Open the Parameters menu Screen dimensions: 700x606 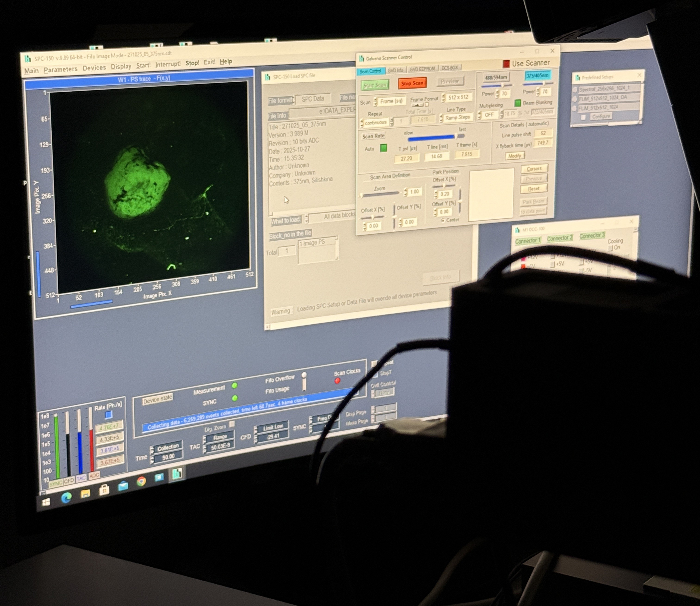(61, 69)
